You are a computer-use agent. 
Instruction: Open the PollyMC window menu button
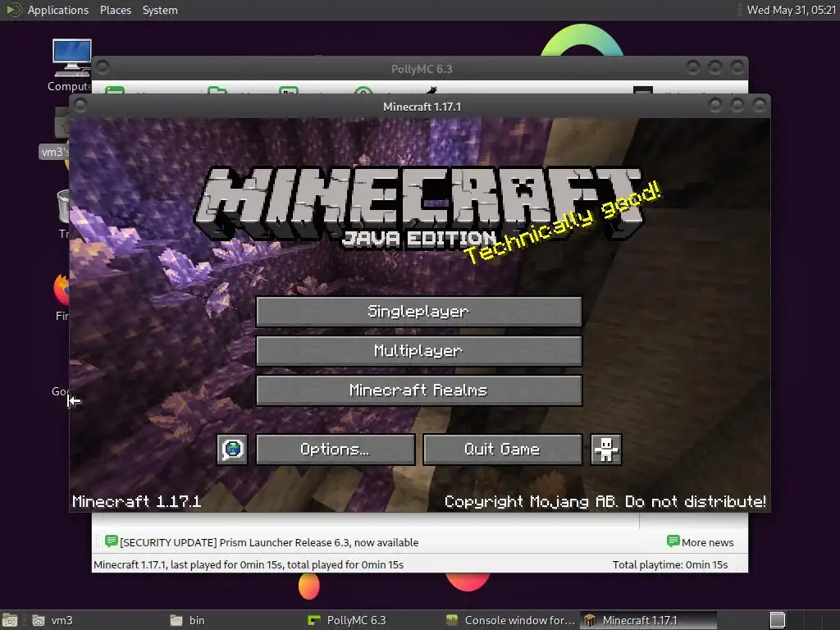[103, 67]
